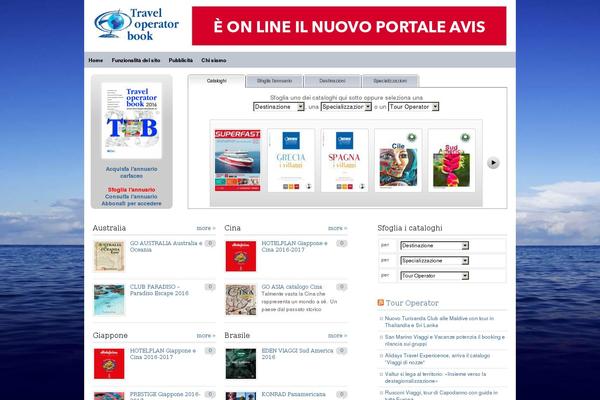Click GO AUSTRALIA catalog thumbnail image
600x400 pixels.
pos(109,256)
